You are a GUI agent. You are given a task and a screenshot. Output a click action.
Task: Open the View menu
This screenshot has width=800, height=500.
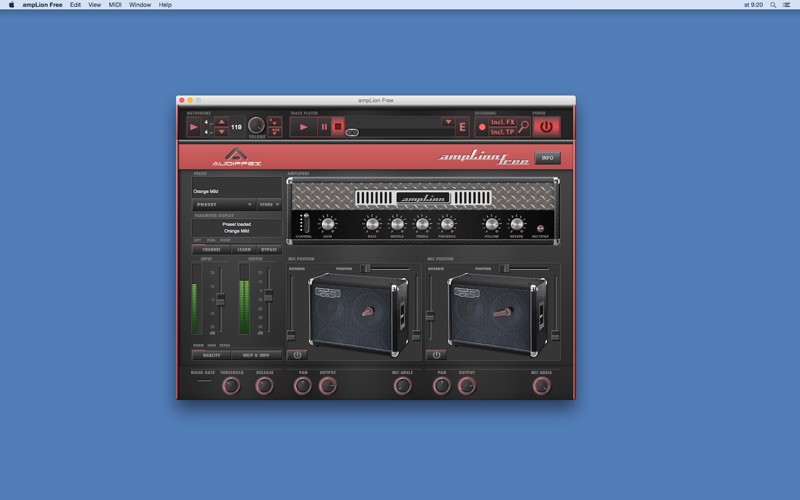(x=94, y=5)
